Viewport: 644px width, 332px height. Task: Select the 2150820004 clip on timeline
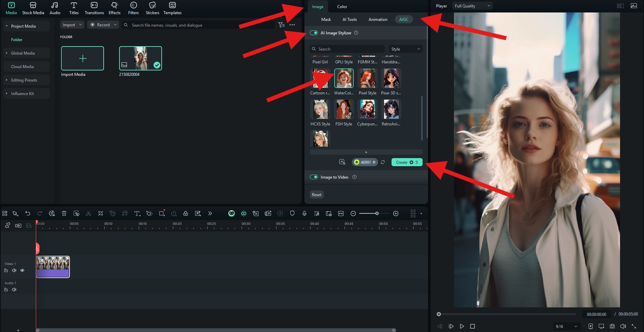[53, 267]
